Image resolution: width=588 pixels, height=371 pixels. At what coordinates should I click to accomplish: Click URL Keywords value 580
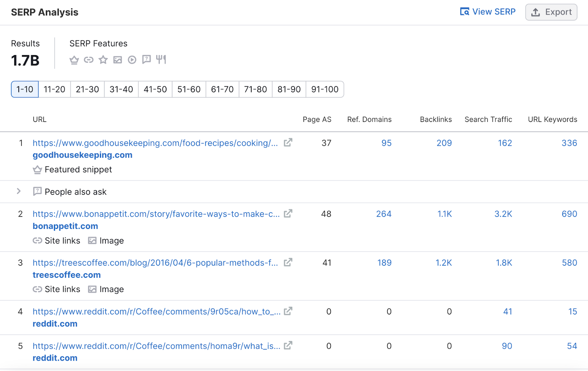coord(569,263)
